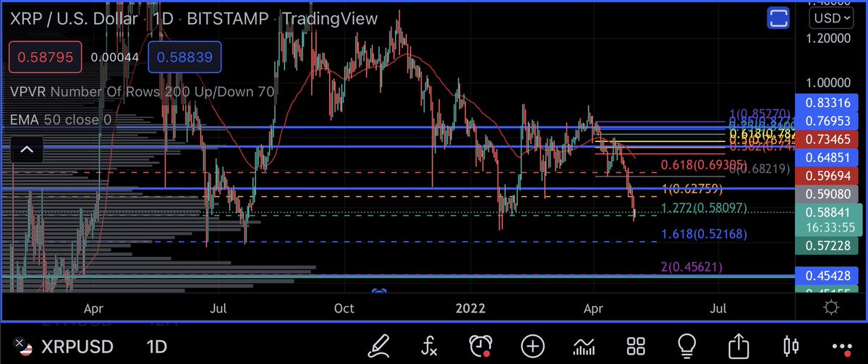Screen dimensions: 868x364
Task: Tap the XRPUSD symbol flag icon
Action: [x=24, y=346]
